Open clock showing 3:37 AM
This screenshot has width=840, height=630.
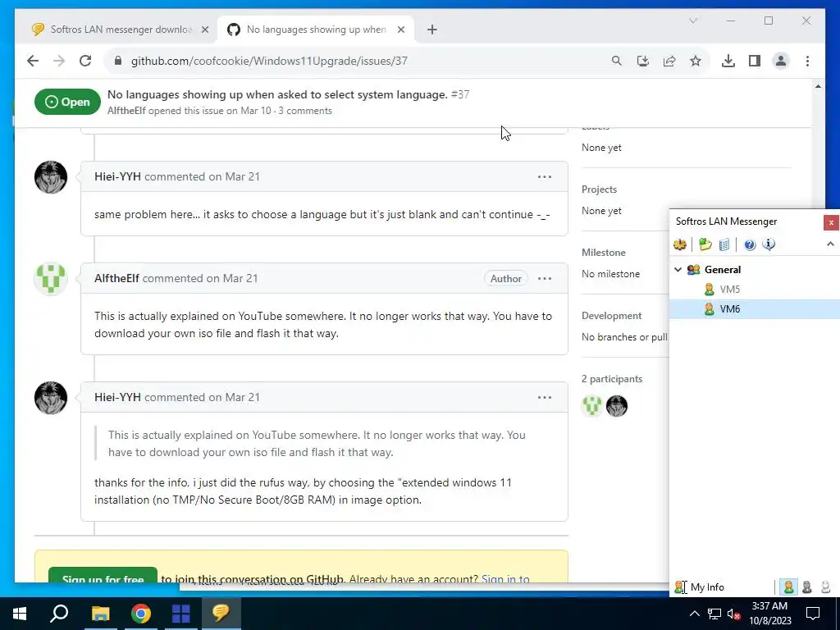[x=769, y=614]
